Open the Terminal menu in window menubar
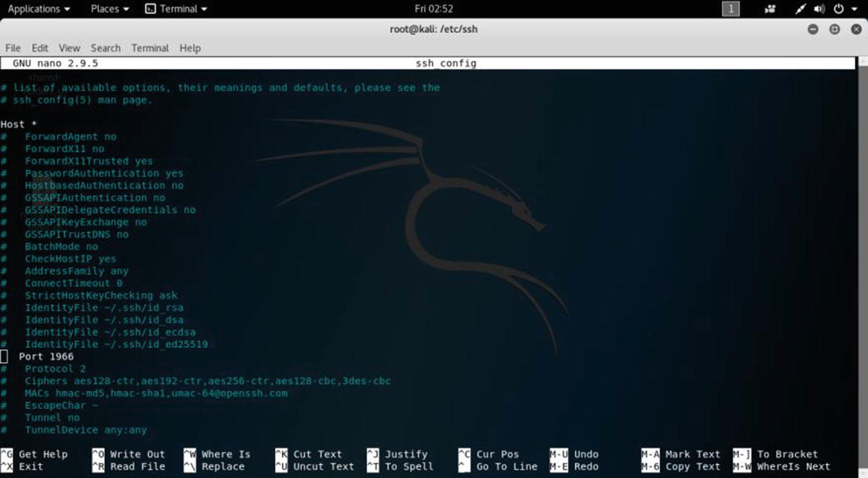This screenshot has height=478, width=868. pyautogui.click(x=150, y=48)
